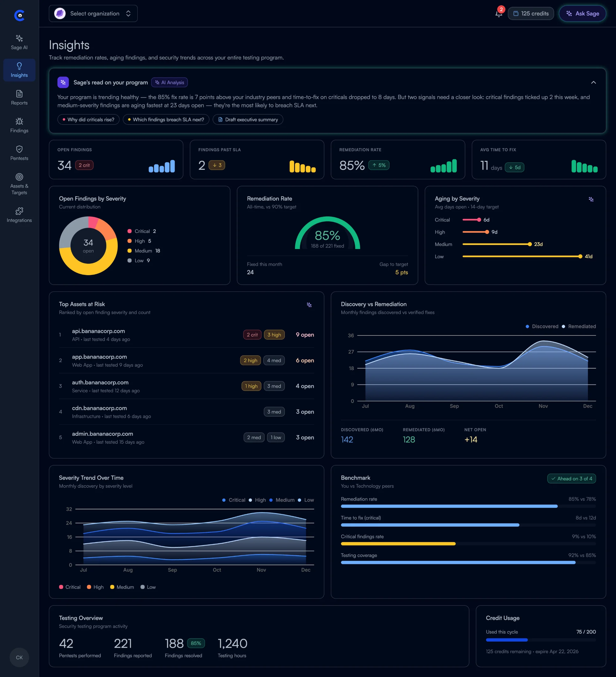Click the 125 credits button
Screen dimensions: 616x677
531,14
